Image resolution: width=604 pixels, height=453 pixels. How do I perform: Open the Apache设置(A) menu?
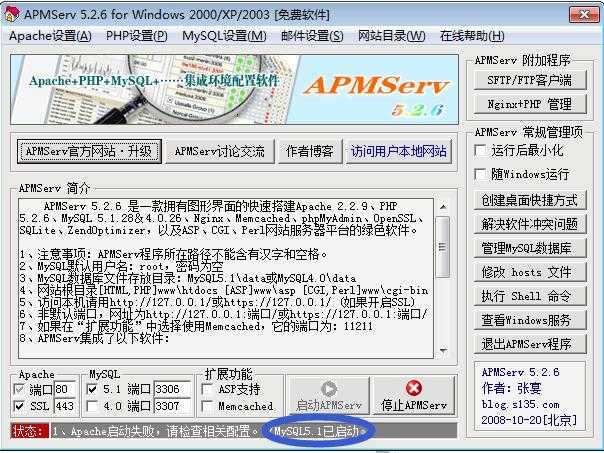coord(50,36)
